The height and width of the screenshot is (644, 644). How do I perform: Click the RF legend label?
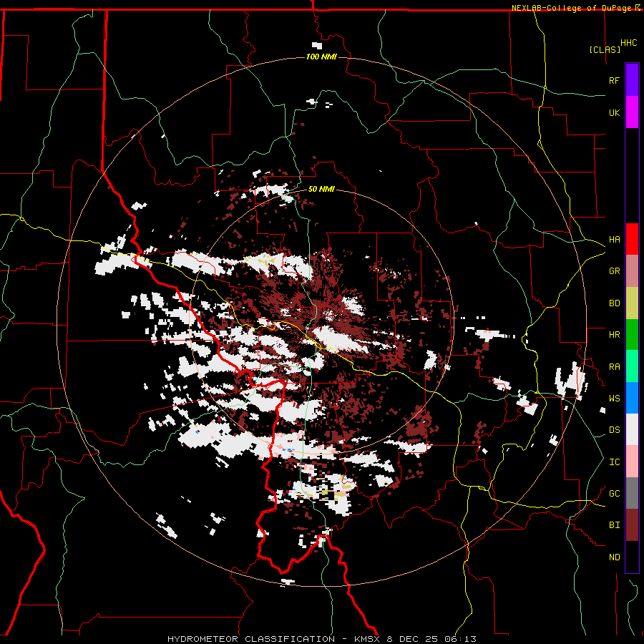pyautogui.click(x=614, y=80)
